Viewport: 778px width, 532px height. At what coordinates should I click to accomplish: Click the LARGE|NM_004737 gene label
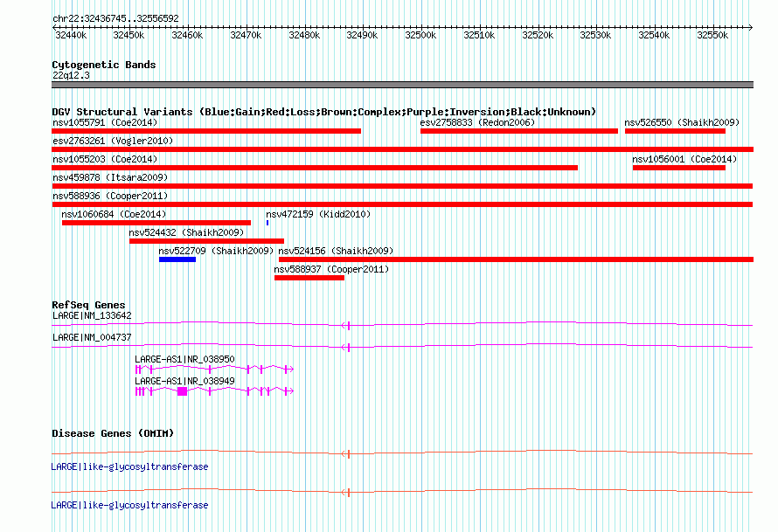click(92, 338)
